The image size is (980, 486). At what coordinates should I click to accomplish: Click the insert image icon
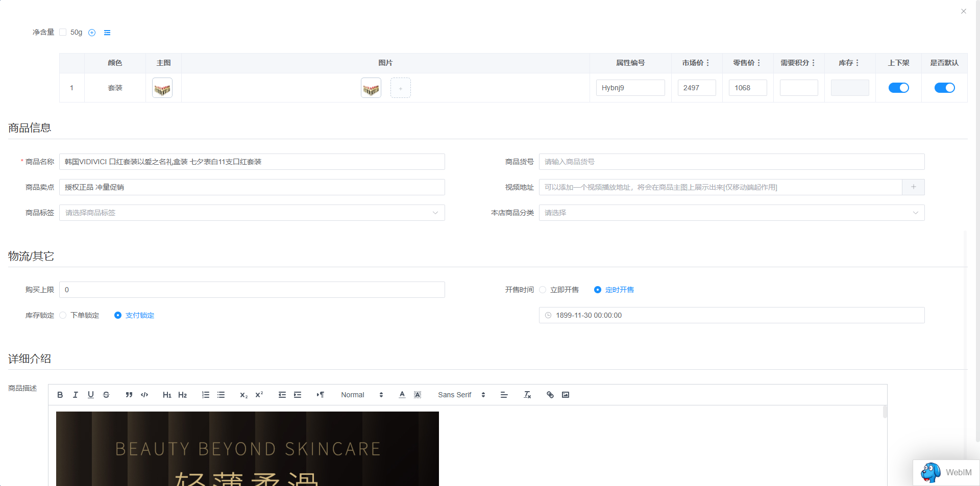(x=566, y=395)
